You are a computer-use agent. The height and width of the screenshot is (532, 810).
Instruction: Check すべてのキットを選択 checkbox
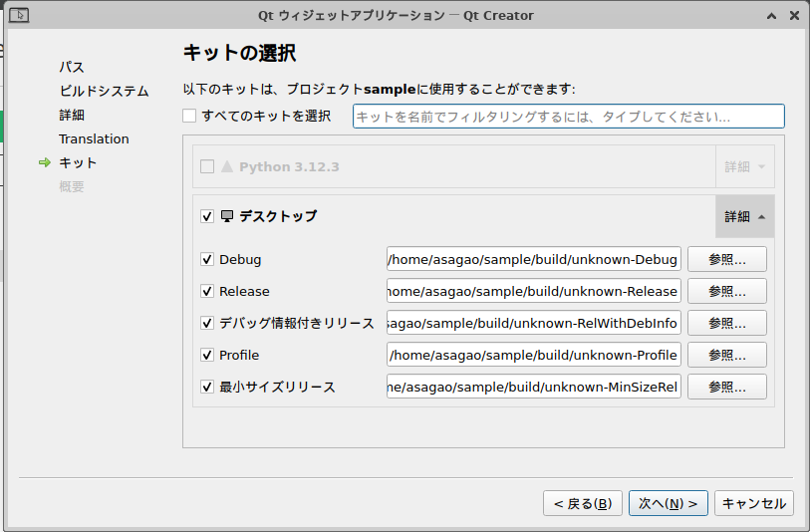click(189, 116)
